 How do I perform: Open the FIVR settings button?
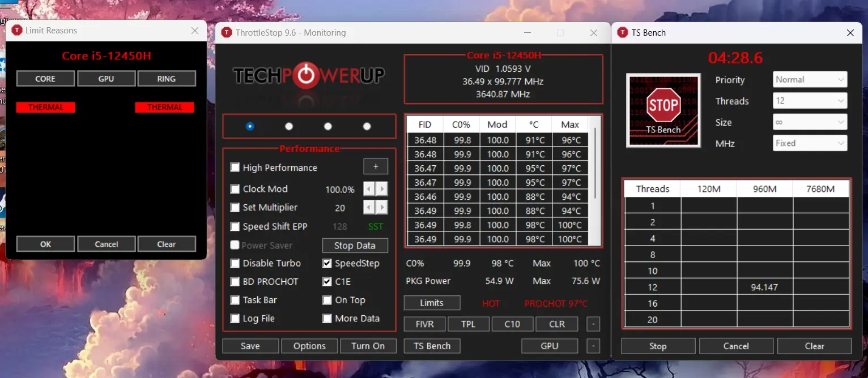(424, 324)
